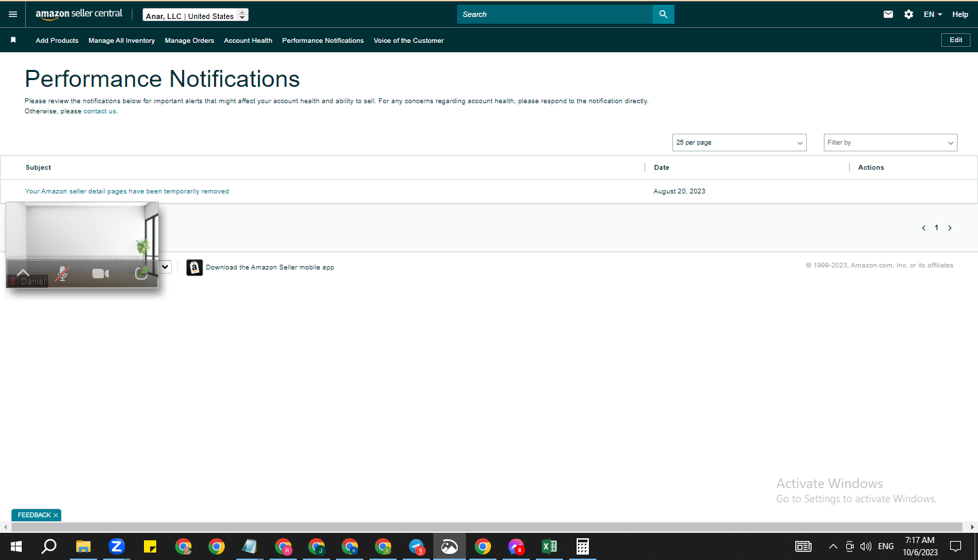This screenshot has width=978, height=560.
Task: Open the taskbar clock showing 7:17 AM
Action: point(920,546)
